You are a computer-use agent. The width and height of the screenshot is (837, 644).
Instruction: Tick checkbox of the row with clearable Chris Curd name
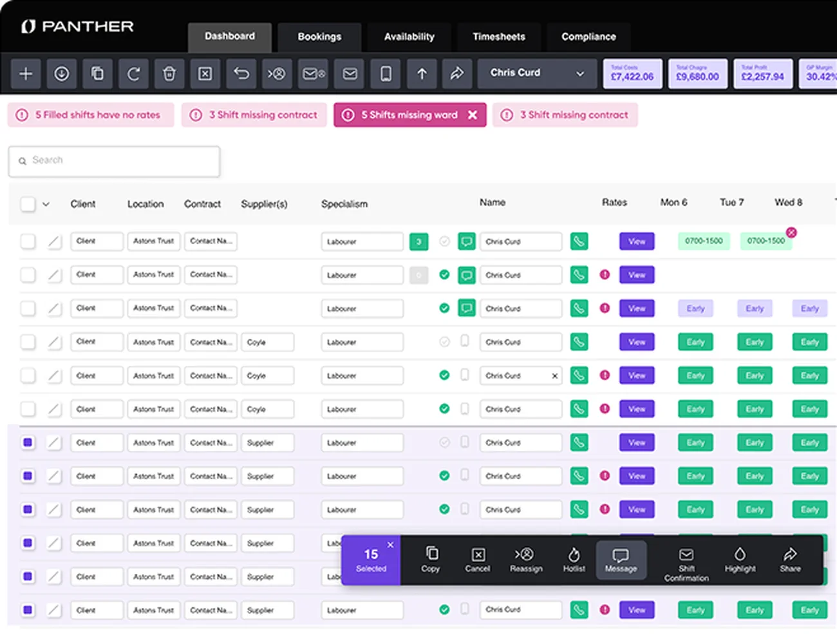(28, 375)
